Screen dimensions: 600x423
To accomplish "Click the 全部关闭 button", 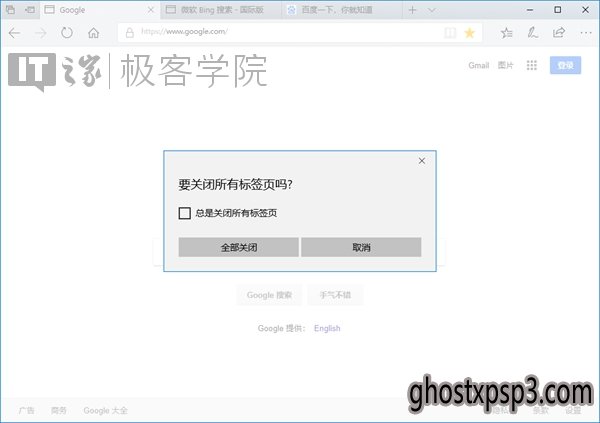I will tap(238, 247).
